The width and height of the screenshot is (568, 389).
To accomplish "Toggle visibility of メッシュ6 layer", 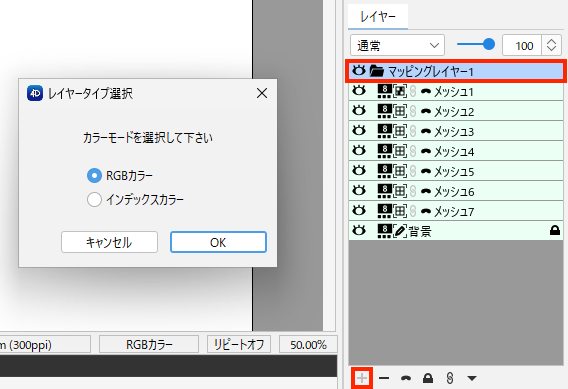I will pos(359,190).
